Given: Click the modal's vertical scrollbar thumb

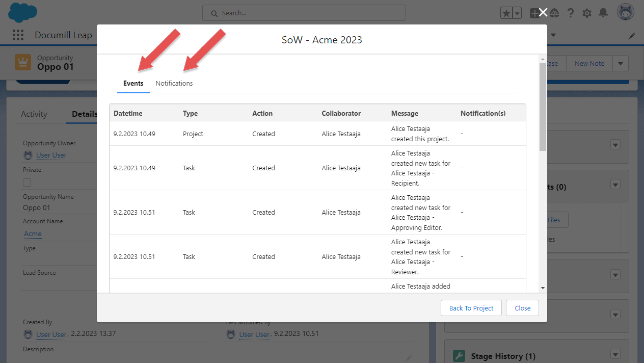Looking at the screenshot, I should point(543,107).
